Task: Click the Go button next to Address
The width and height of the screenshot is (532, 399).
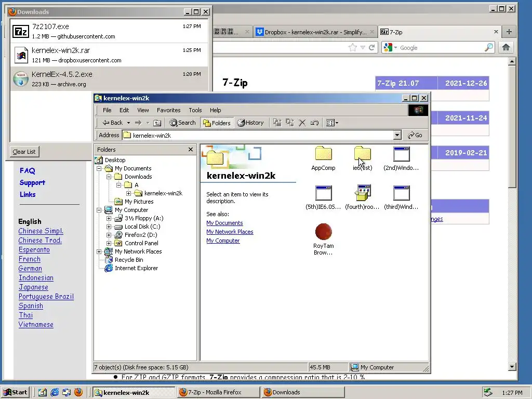Action: click(415, 135)
